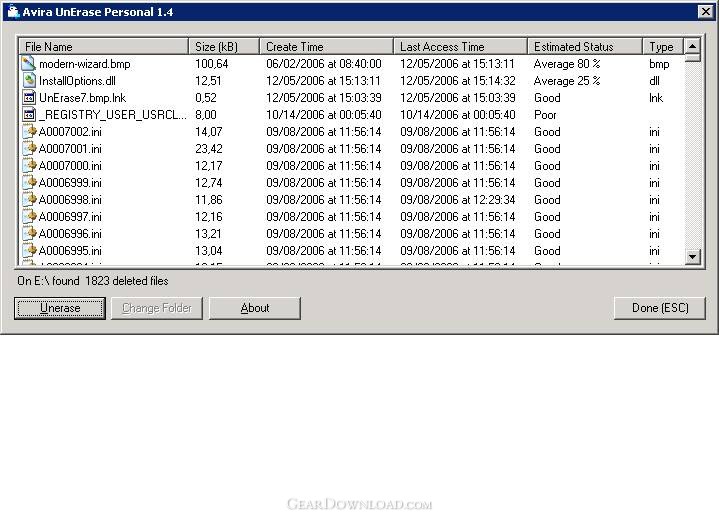Sort list by File Name column header

104,47
